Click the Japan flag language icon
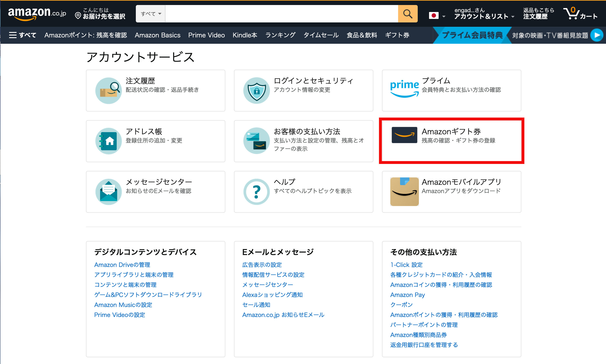The height and width of the screenshot is (364, 606). 434,16
